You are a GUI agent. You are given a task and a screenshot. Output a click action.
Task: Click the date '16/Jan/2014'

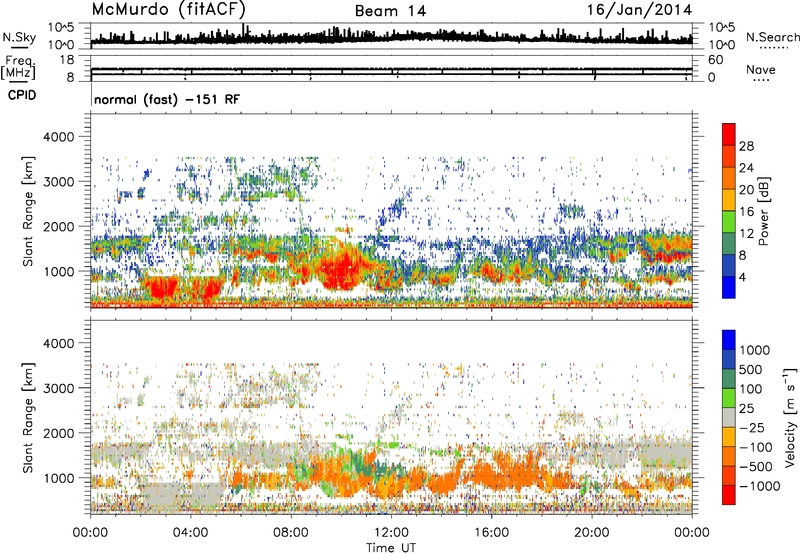[x=639, y=10]
